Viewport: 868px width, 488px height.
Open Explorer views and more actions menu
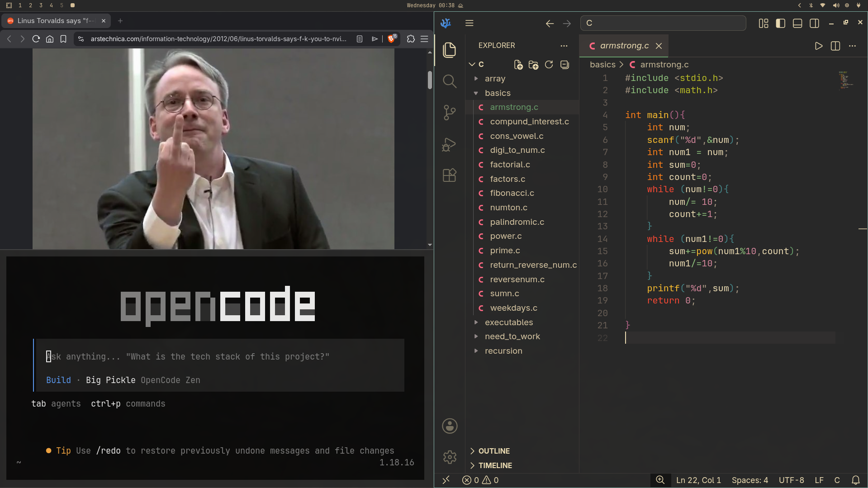click(564, 46)
